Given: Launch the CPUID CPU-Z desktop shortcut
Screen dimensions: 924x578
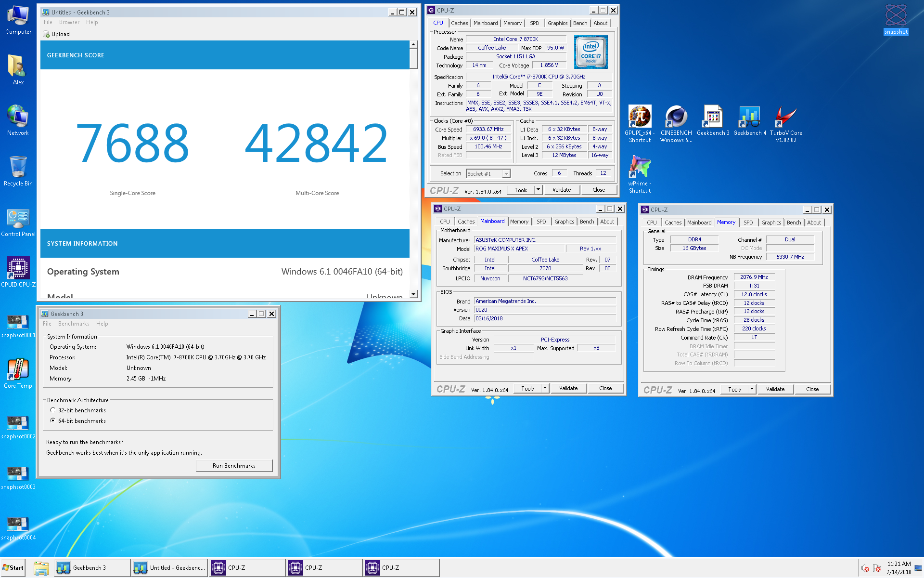Looking at the screenshot, I should click(x=18, y=272).
